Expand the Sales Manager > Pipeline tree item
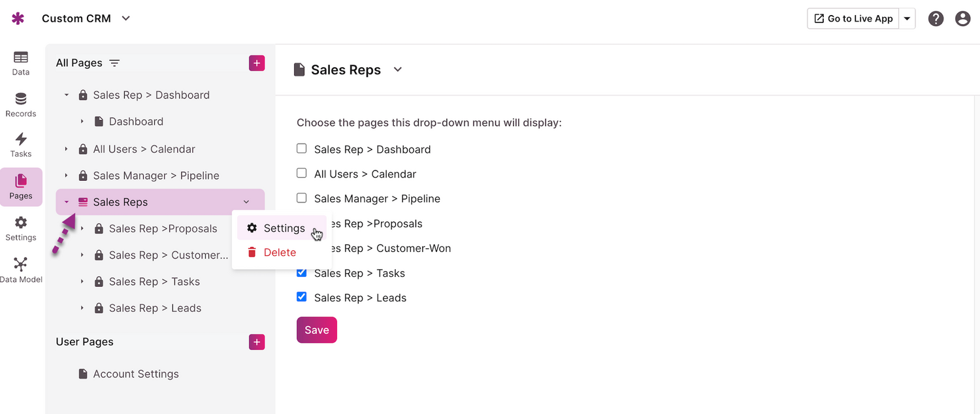The image size is (980, 414). point(66,176)
